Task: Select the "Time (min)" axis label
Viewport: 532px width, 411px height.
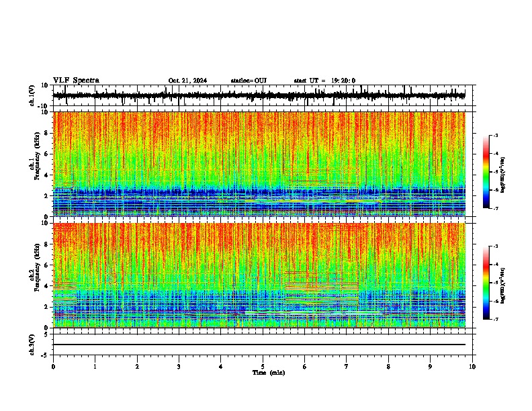Action: (x=269, y=373)
